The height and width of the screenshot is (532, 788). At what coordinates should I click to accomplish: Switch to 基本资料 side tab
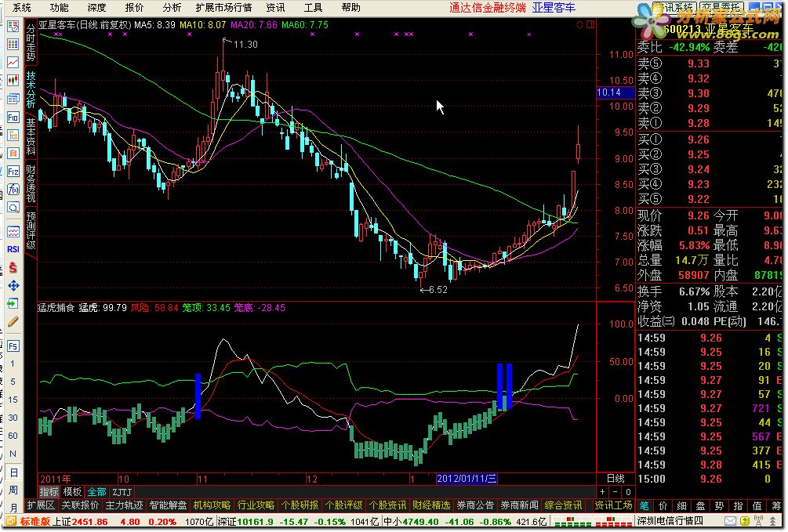click(31, 136)
